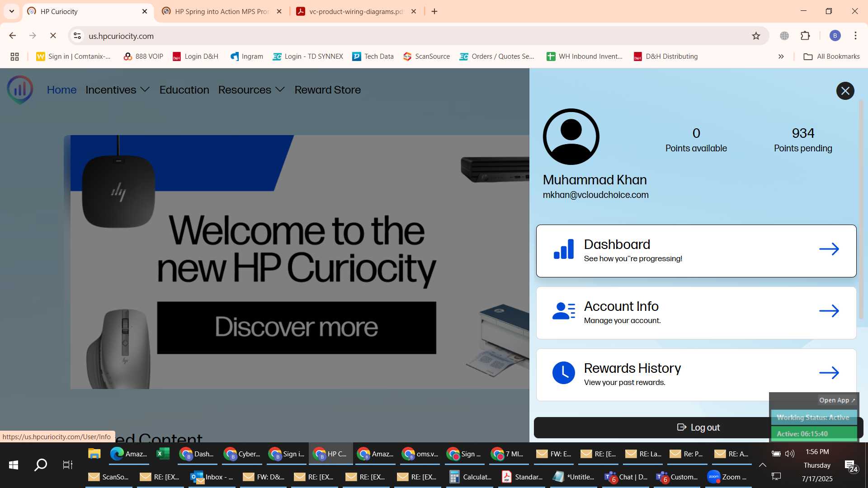Switch to HP Spring into Action tab
868x488 pixels.
click(x=222, y=11)
